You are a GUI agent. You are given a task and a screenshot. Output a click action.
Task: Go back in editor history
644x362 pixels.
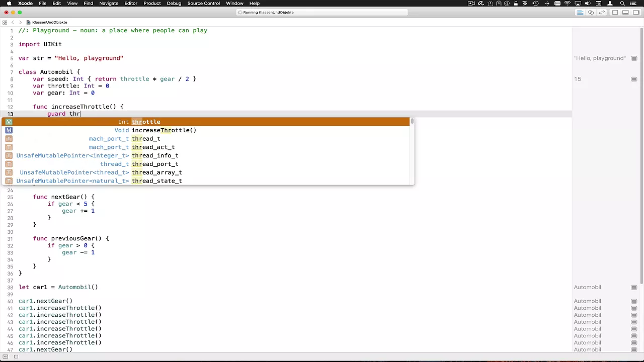pyautogui.click(x=13, y=22)
